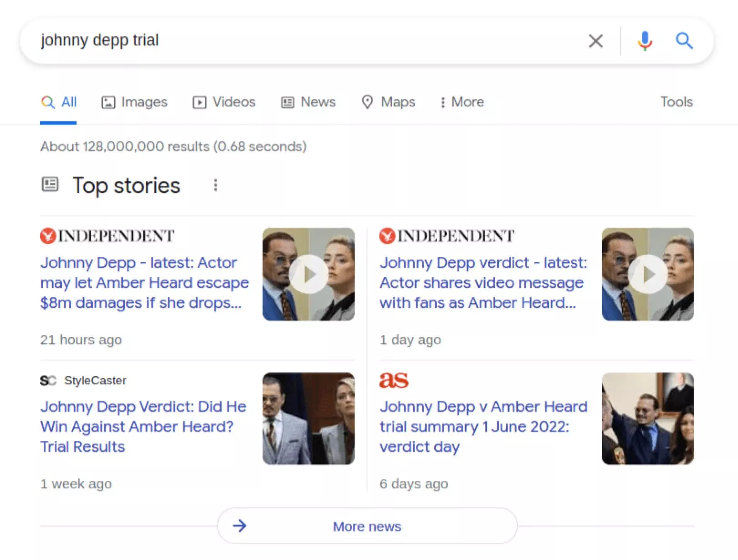Play video thumbnail of the 1 day ago story
The width and height of the screenshot is (738, 560).
(648, 274)
